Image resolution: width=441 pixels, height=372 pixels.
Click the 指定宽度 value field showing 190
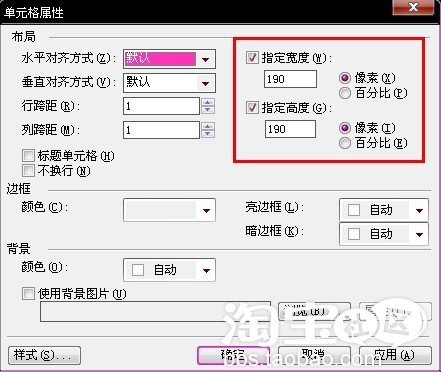coord(290,79)
